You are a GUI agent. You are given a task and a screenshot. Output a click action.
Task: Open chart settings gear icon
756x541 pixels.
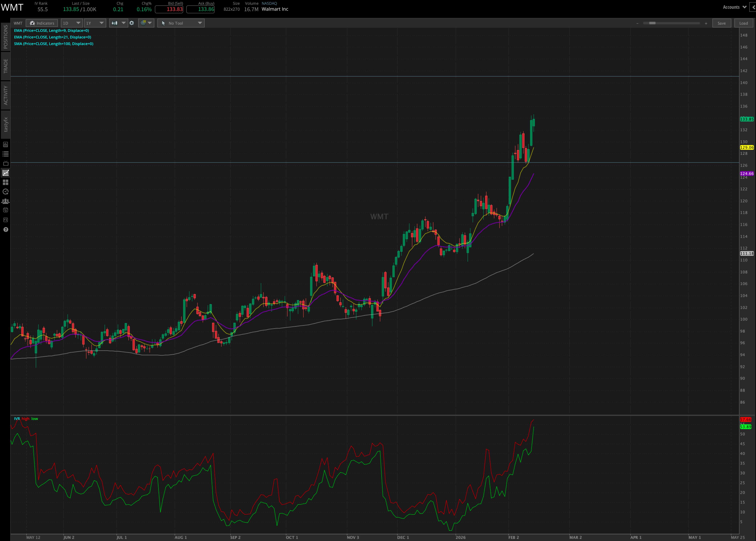tap(132, 23)
